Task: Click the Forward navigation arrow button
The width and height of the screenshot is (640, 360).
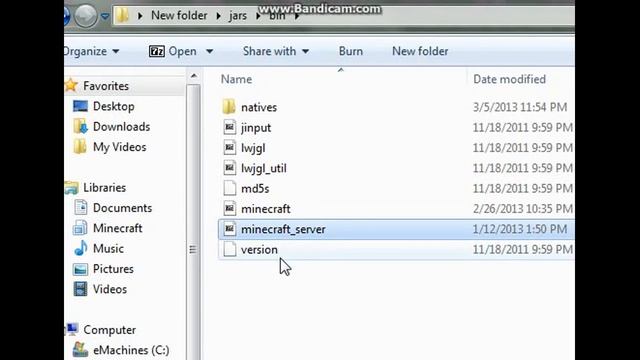Action: [x=86, y=16]
